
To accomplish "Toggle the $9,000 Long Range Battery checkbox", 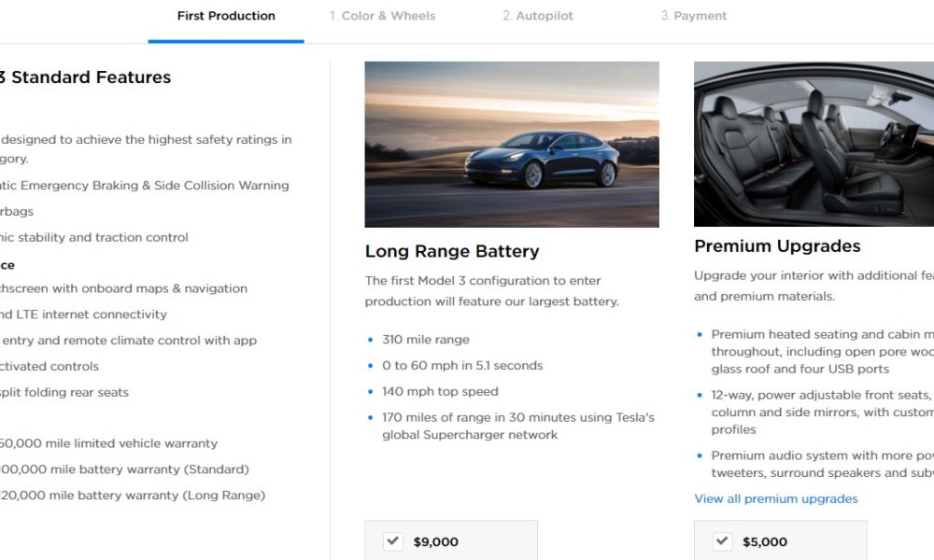I will click(x=393, y=541).
